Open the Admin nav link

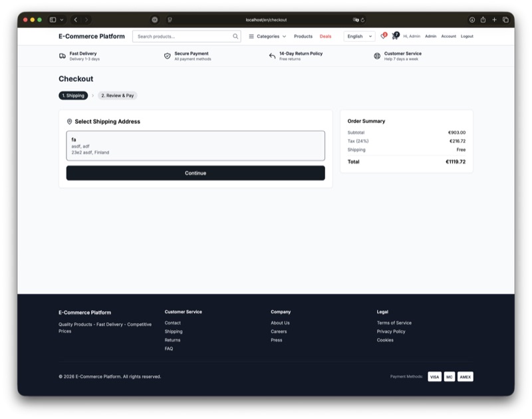430,37
